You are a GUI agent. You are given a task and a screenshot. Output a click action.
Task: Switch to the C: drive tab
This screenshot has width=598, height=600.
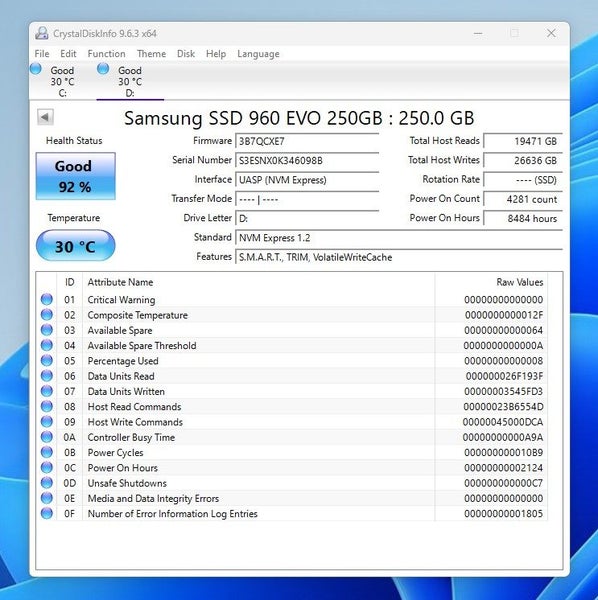tap(63, 82)
